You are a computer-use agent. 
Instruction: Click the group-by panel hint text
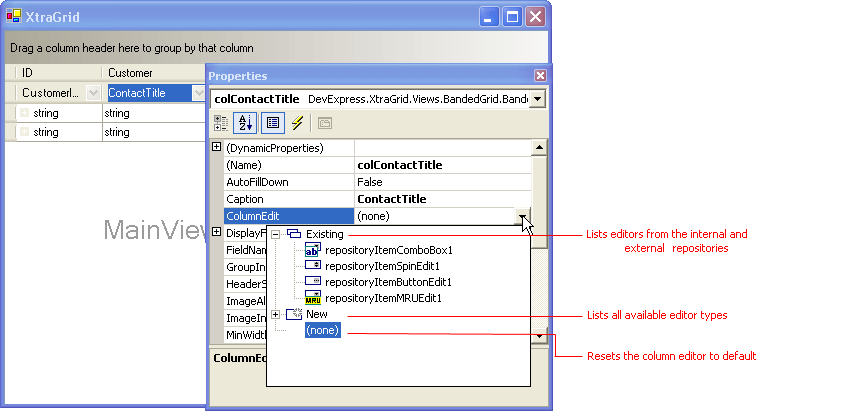[x=132, y=48]
